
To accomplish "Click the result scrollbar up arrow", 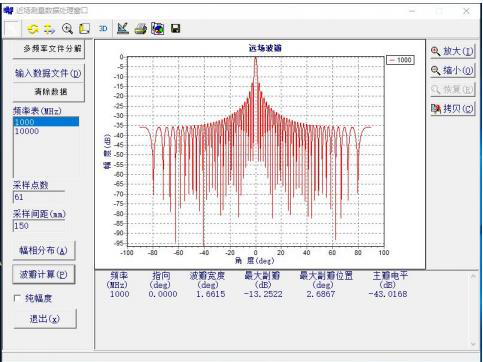I will (473, 276).
